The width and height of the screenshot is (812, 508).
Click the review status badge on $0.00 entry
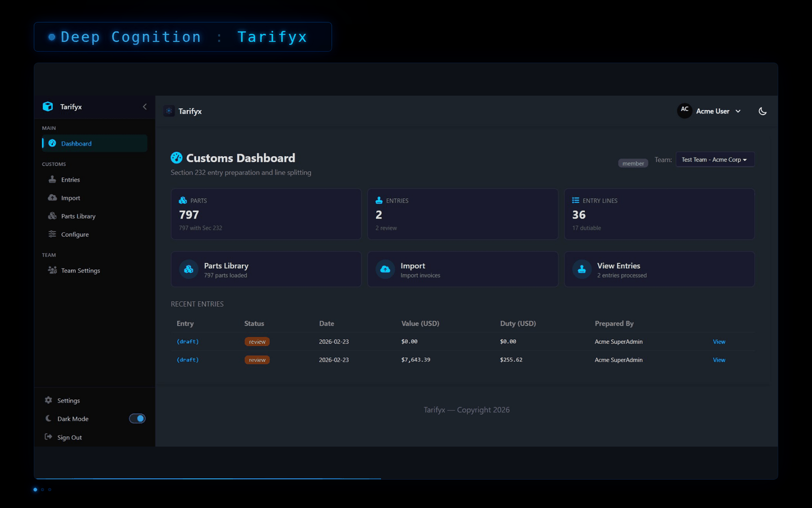(257, 342)
